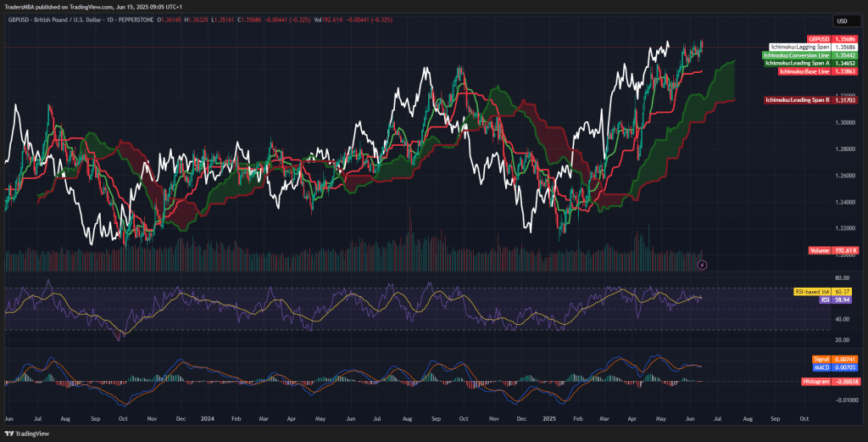This screenshot has width=868, height=442.
Task: Click the Ichimoku Leading Span A label
Action: (797, 63)
